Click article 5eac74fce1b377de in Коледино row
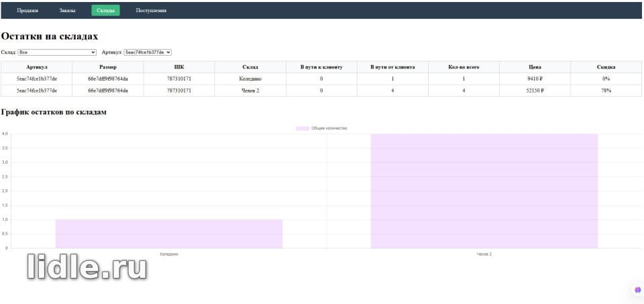Screen dimensions: 644x304 pyautogui.click(x=36, y=79)
